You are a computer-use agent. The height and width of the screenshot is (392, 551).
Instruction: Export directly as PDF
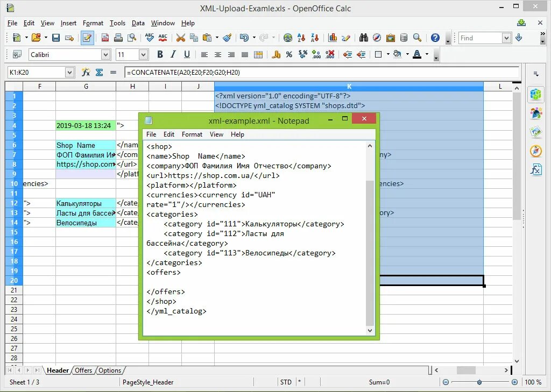click(x=105, y=38)
